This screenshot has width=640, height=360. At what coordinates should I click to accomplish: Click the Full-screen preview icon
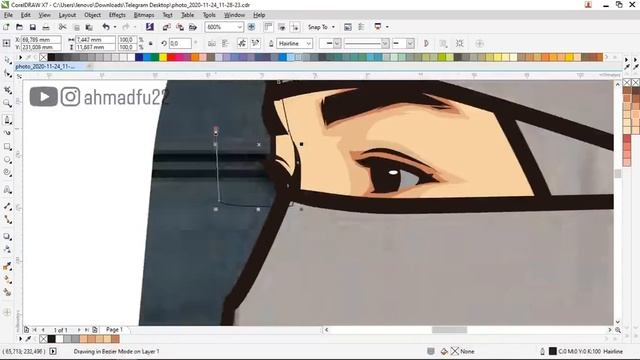coord(251,27)
